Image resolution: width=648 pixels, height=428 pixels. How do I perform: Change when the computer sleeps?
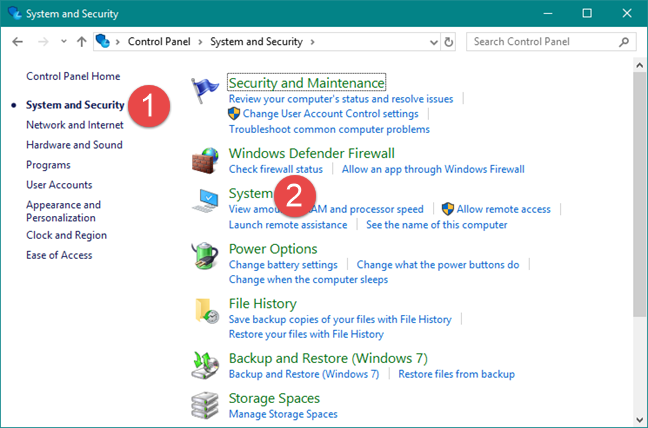point(308,280)
